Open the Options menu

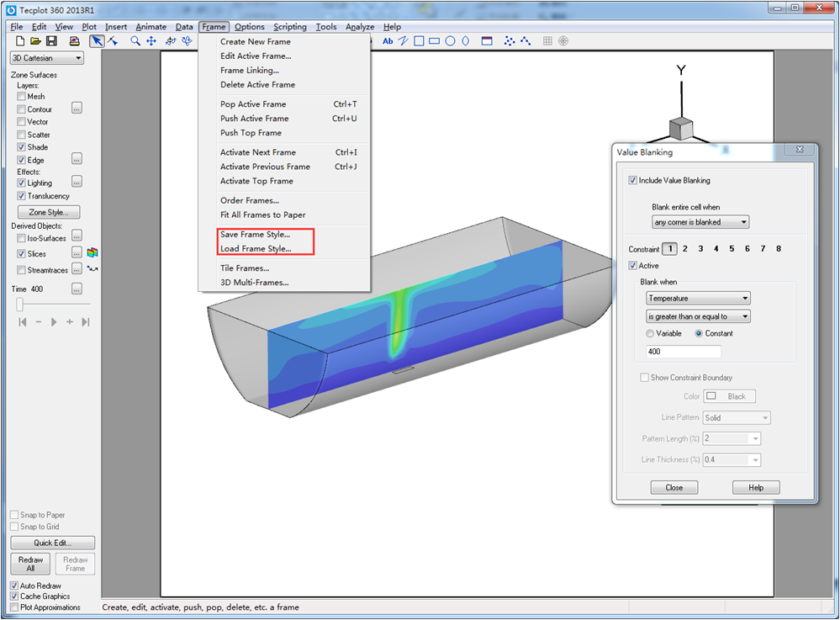pyautogui.click(x=249, y=27)
